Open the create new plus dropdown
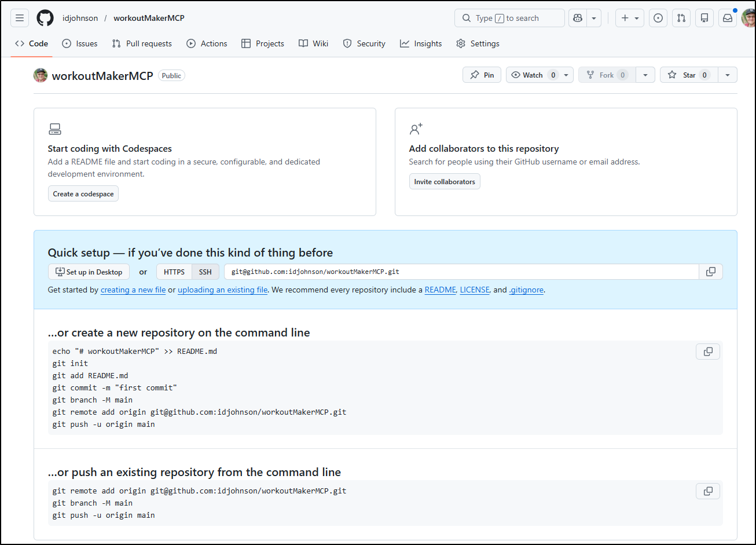Image resolution: width=756 pixels, height=545 pixels. [630, 18]
